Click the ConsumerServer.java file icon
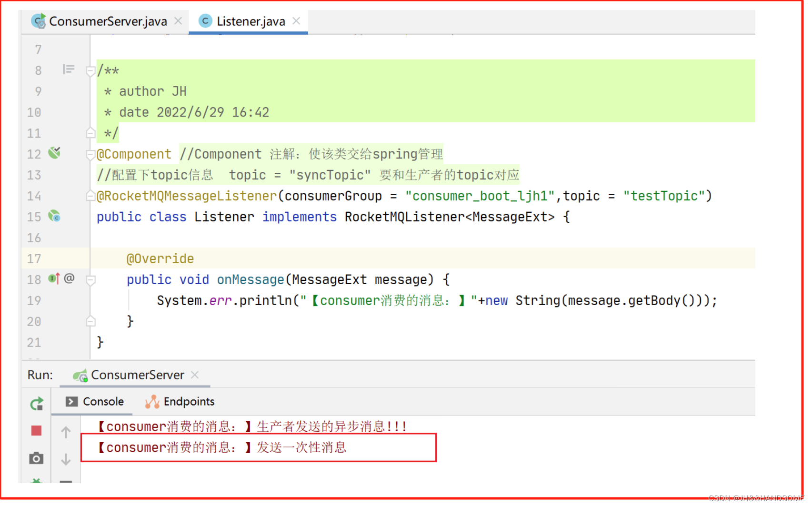 39,21
